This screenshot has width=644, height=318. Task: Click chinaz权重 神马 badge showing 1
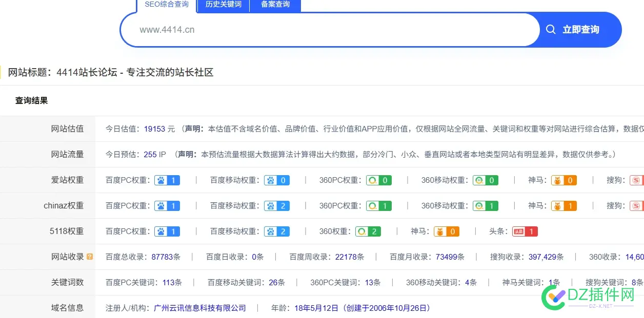pos(564,206)
